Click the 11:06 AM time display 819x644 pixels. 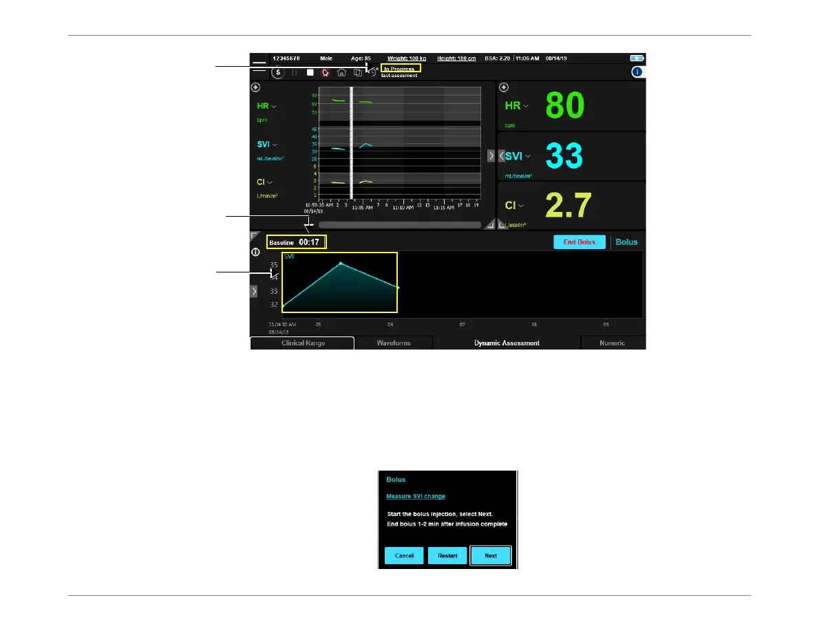tap(527, 58)
